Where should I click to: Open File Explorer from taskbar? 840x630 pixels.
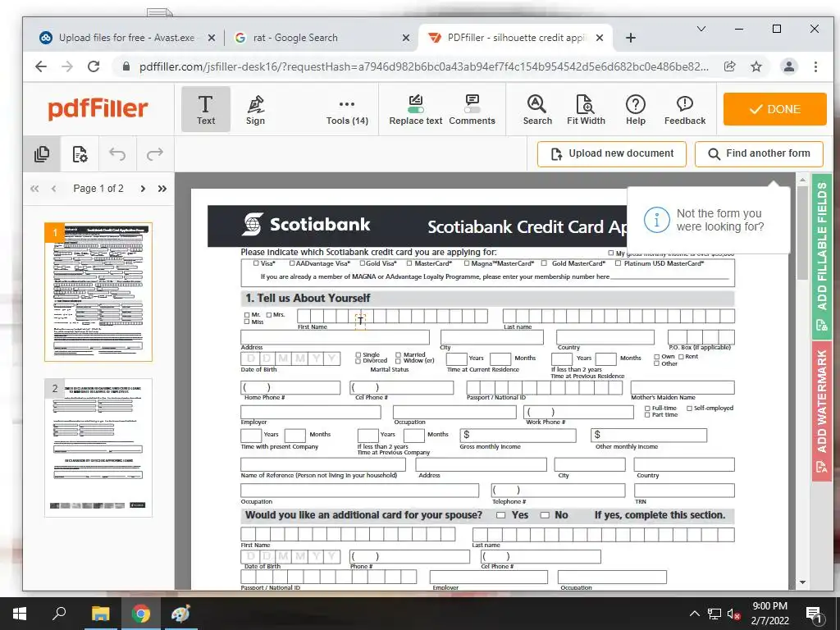[x=100, y=614]
